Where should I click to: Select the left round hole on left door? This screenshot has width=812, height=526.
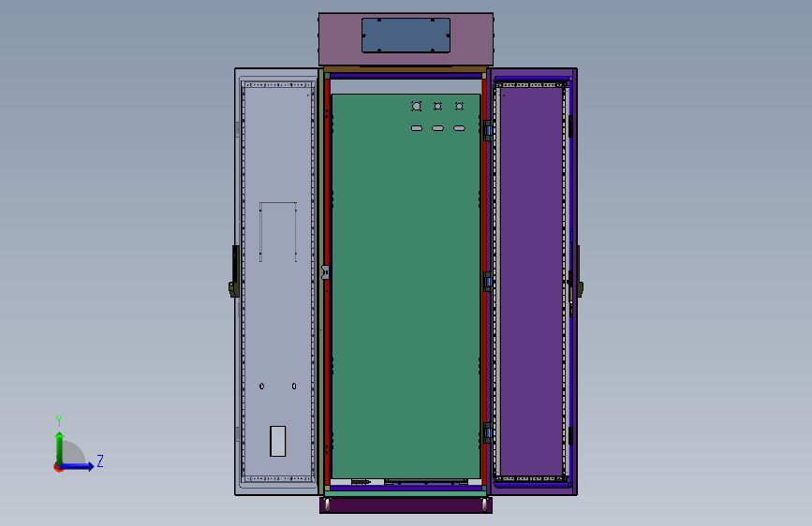pos(261,387)
